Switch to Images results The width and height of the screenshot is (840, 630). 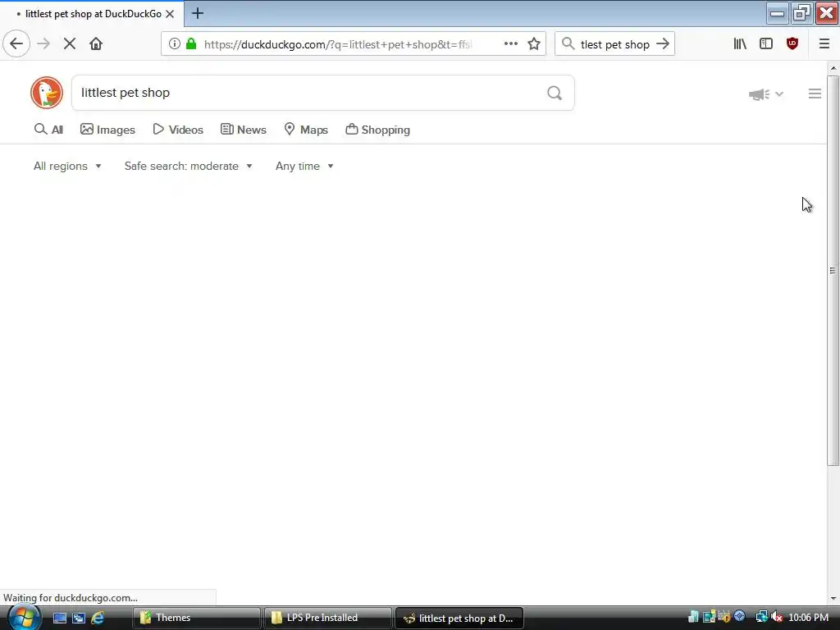(107, 130)
